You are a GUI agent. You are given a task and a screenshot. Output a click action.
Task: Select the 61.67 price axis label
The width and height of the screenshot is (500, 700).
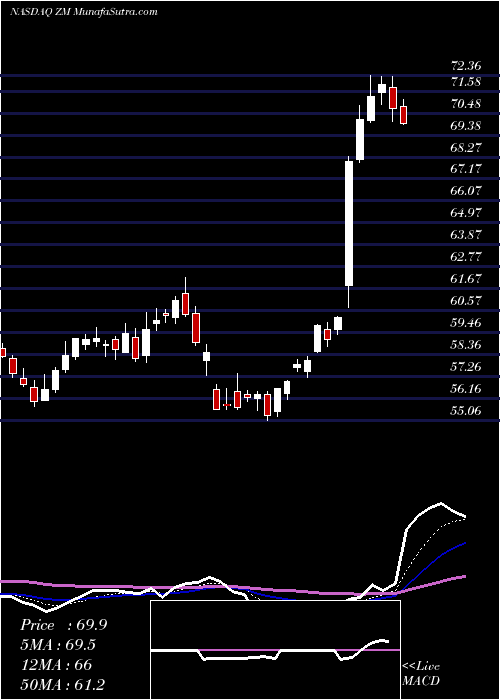(466, 279)
